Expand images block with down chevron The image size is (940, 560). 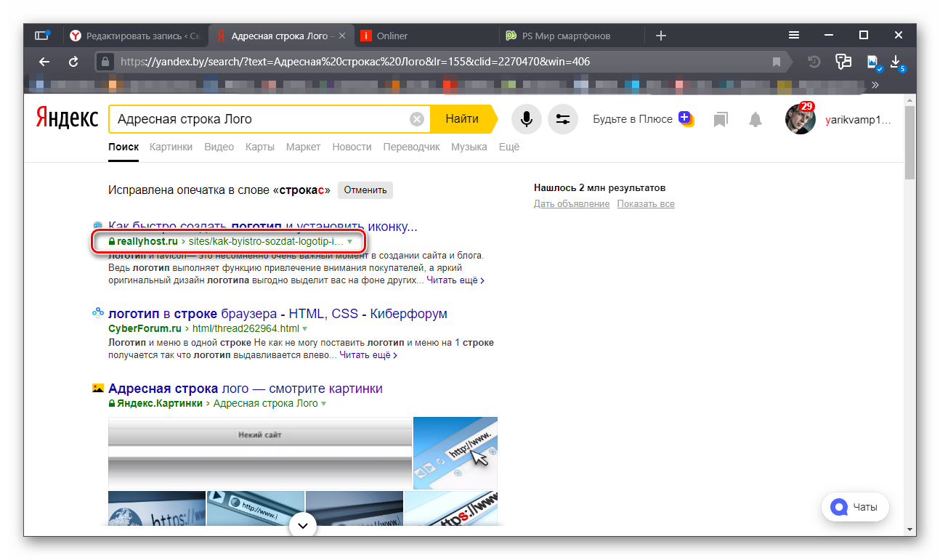[x=303, y=525]
